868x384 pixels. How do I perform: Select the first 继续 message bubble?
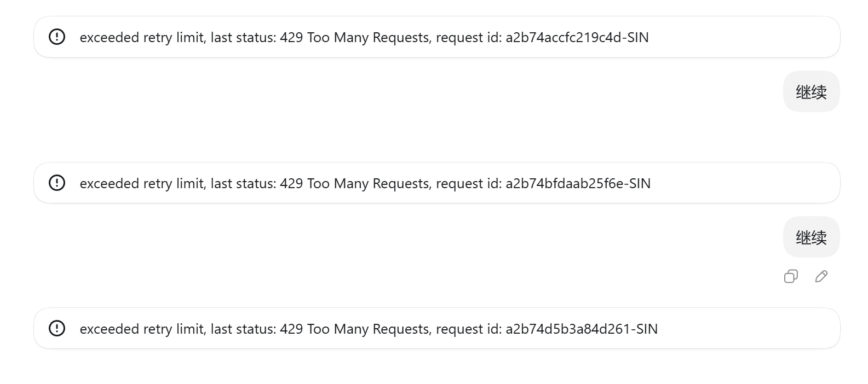point(811,91)
